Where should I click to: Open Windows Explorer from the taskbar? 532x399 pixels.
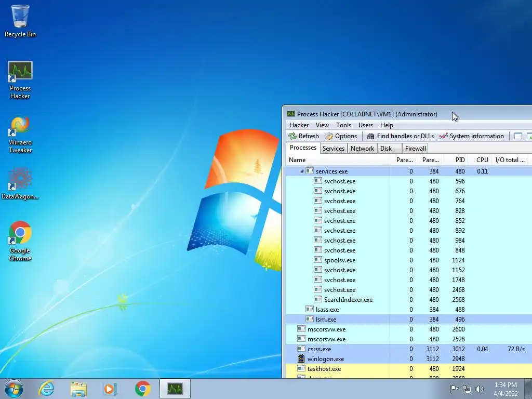click(78, 389)
